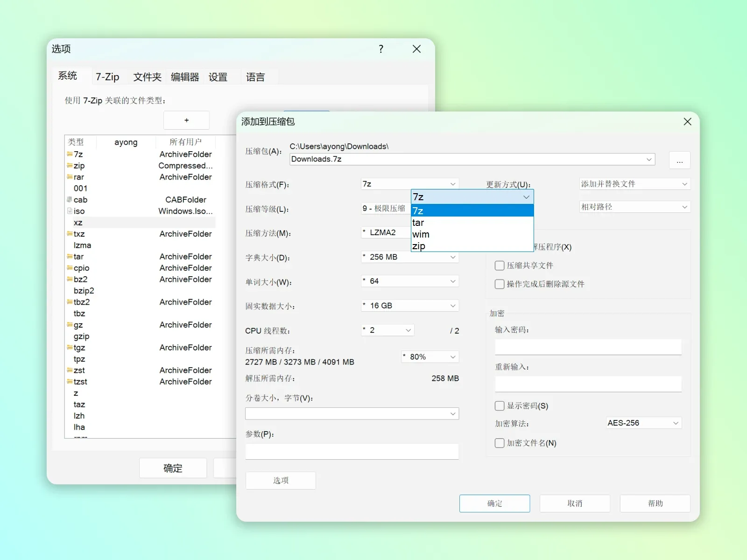Open the compression method LZMA2 dropdown
This screenshot has width=747, height=560.
(x=387, y=232)
